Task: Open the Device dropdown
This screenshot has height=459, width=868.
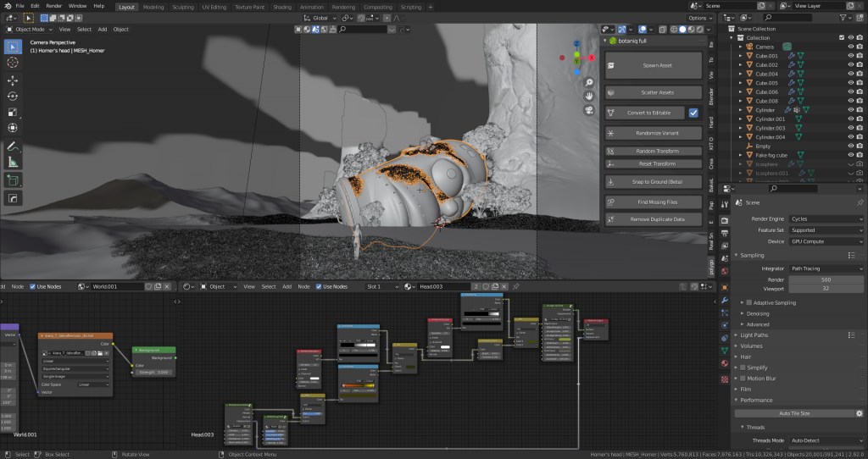Action: tap(826, 241)
